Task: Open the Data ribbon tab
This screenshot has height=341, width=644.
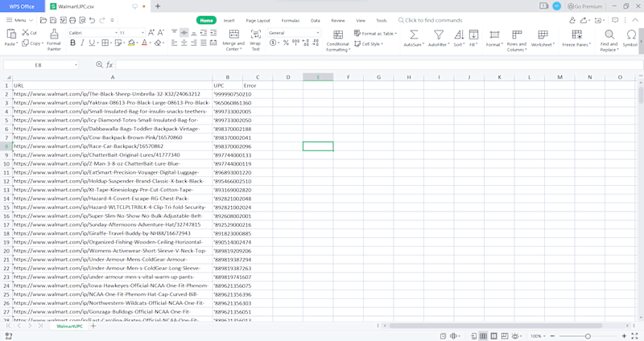Action: (315, 20)
